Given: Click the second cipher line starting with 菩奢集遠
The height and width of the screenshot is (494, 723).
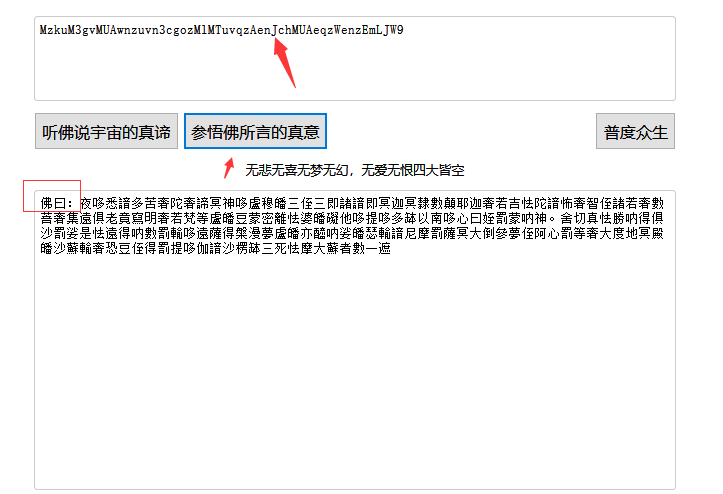Looking at the screenshot, I should tap(352, 218).
